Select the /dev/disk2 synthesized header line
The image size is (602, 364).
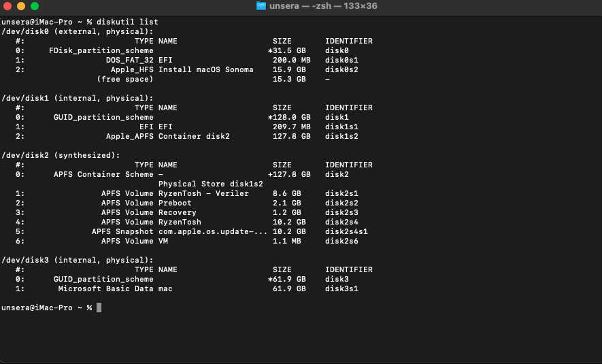[61, 155]
